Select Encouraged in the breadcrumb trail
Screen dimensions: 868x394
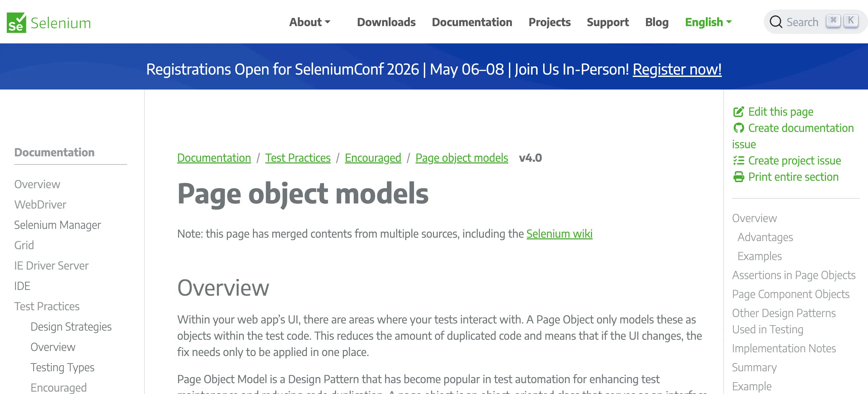click(372, 158)
